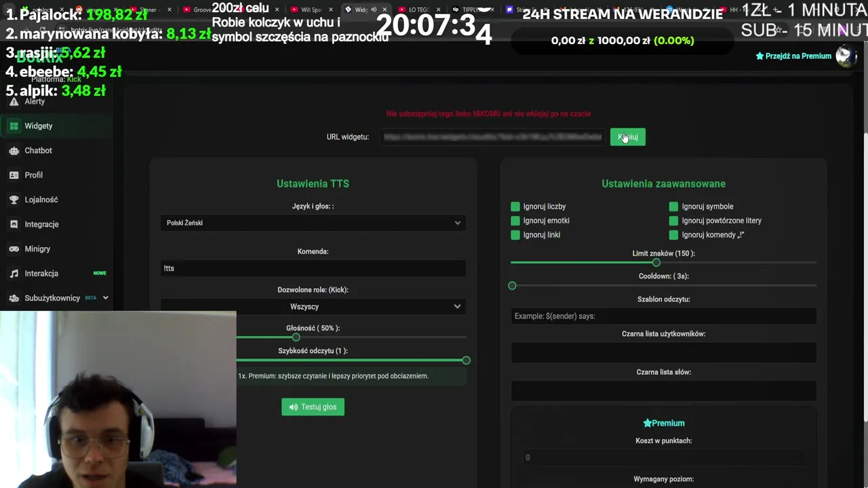The width and height of the screenshot is (868, 488).
Task: Click the user avatar in top right corner
Action: point(845,56)
